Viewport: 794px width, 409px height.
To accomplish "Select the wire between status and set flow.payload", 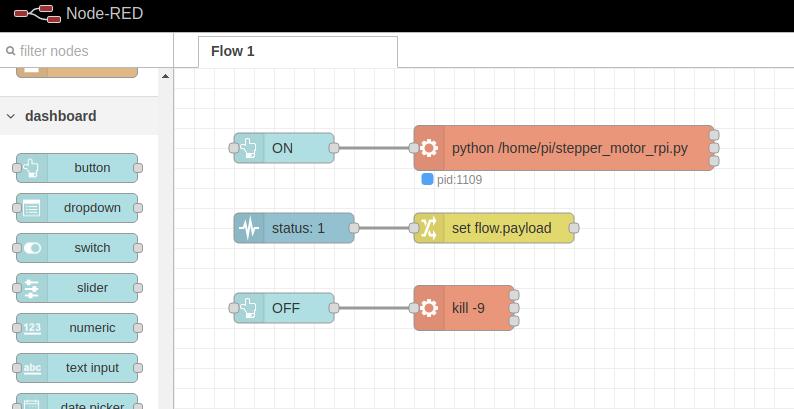I will (384, 228).
